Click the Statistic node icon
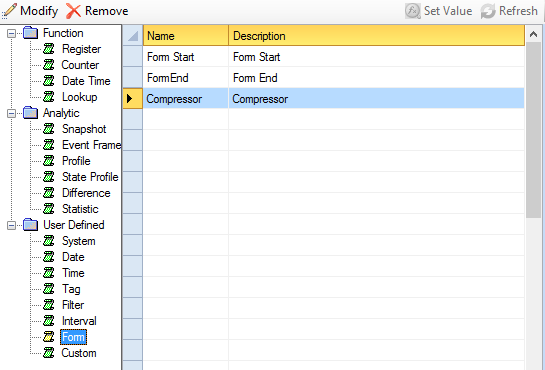The height and width of the screenshot is (370, 545). (49, 209)
